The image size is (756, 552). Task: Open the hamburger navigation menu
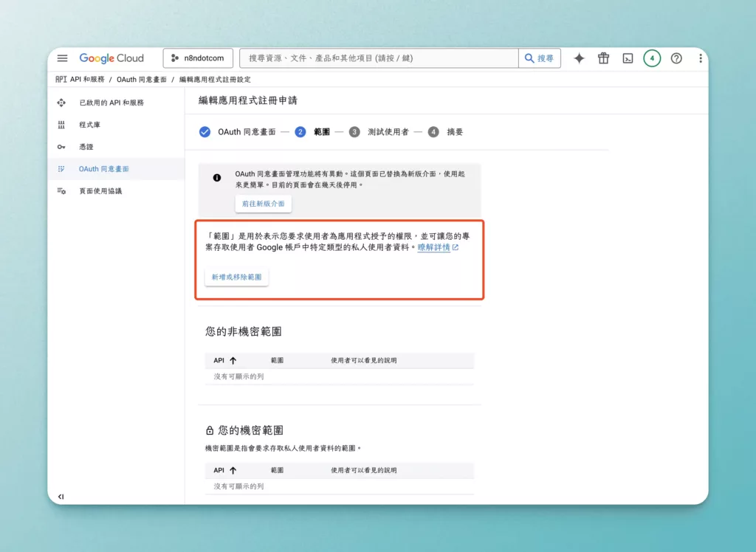tap(62, 58)
